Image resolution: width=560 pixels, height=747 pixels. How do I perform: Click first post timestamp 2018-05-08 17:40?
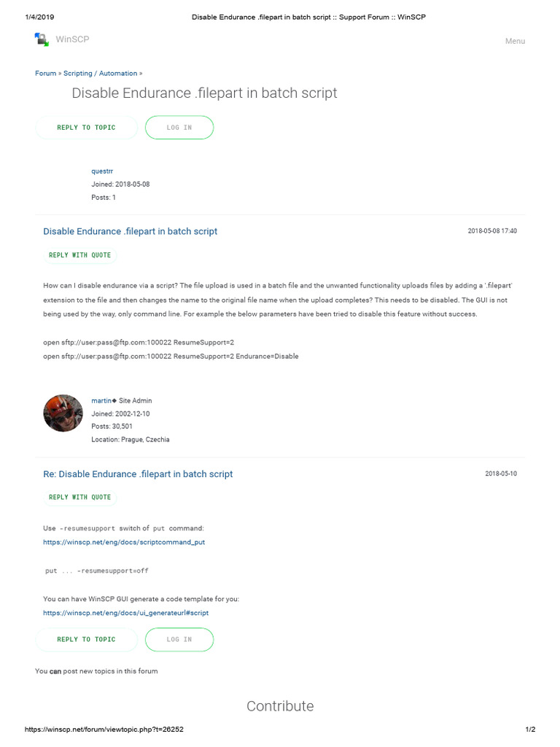coord(492,231)
